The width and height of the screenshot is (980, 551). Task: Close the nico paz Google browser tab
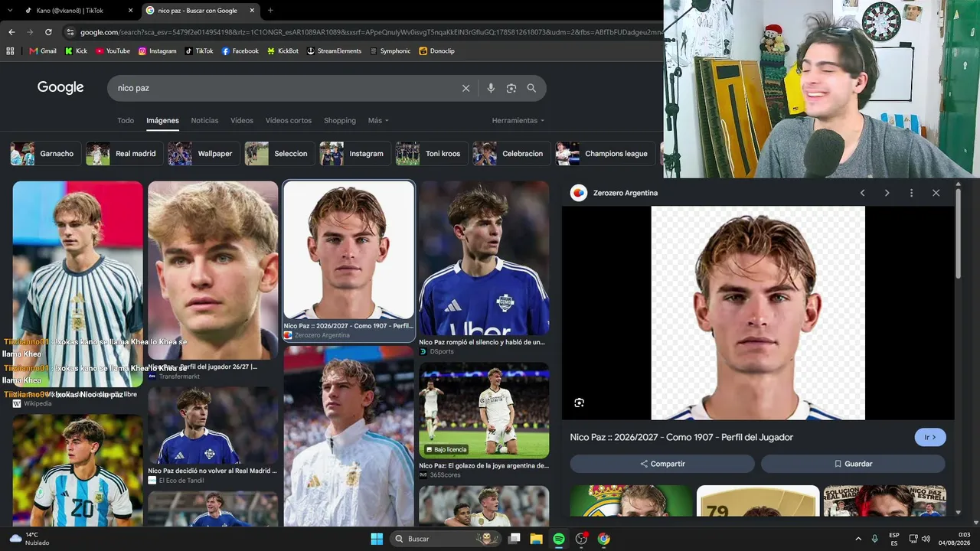(252, 11)
